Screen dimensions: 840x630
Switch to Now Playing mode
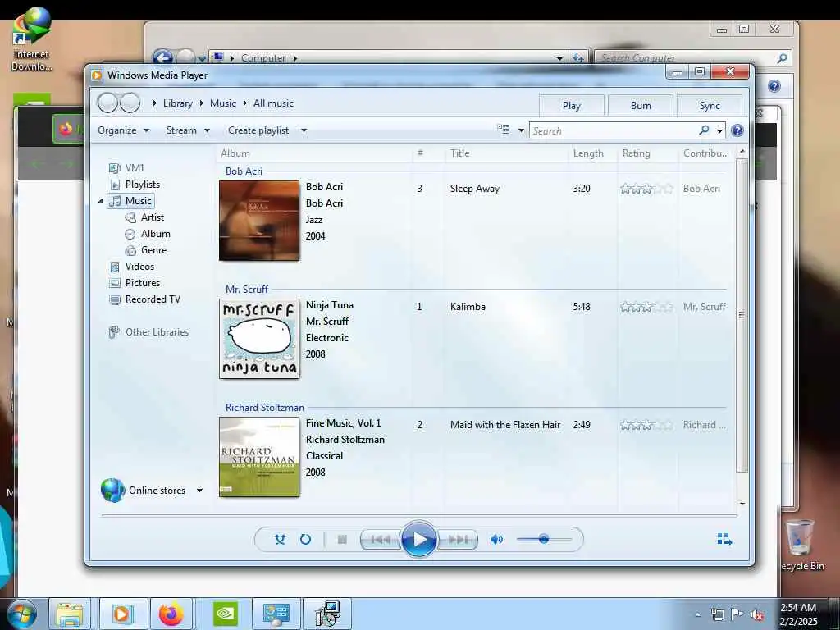[x=724, y=539]
